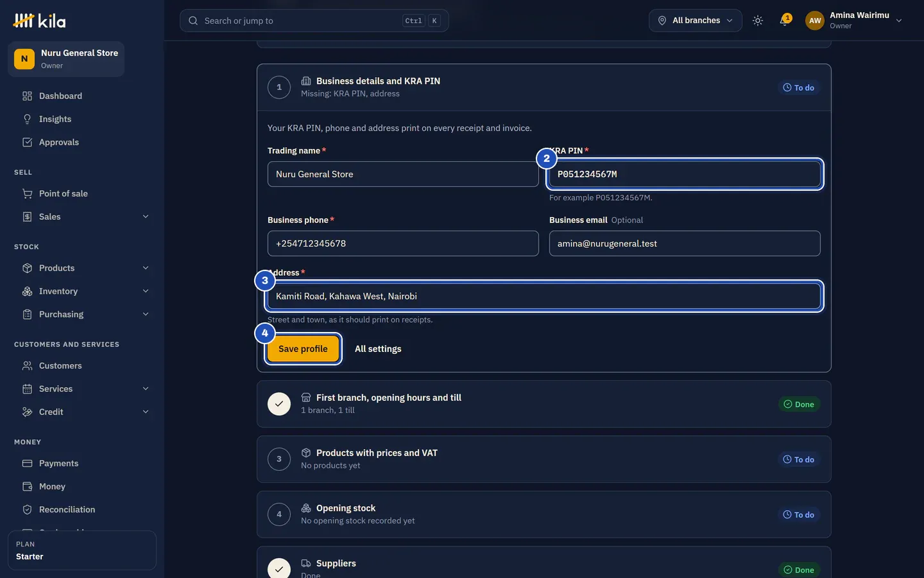The image size is (924, 578).
Task: Open the Kila logo home link
Action: 39,21
